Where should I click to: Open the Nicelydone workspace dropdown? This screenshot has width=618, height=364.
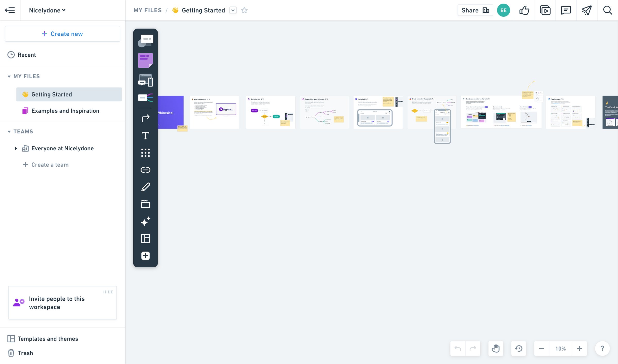pyautogui.click(x=47, y=10)
